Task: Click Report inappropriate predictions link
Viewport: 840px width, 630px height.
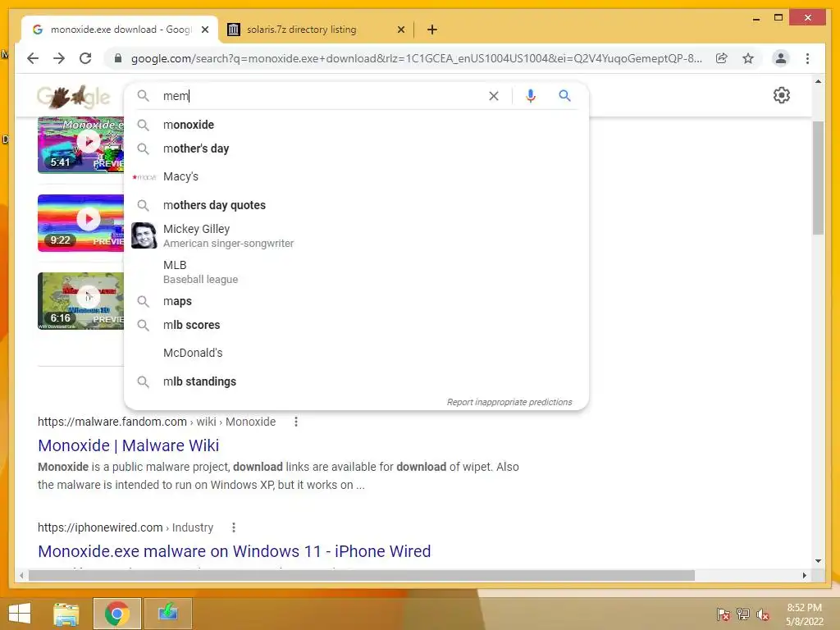Action: pyautogui.click(x=509, y=402)
